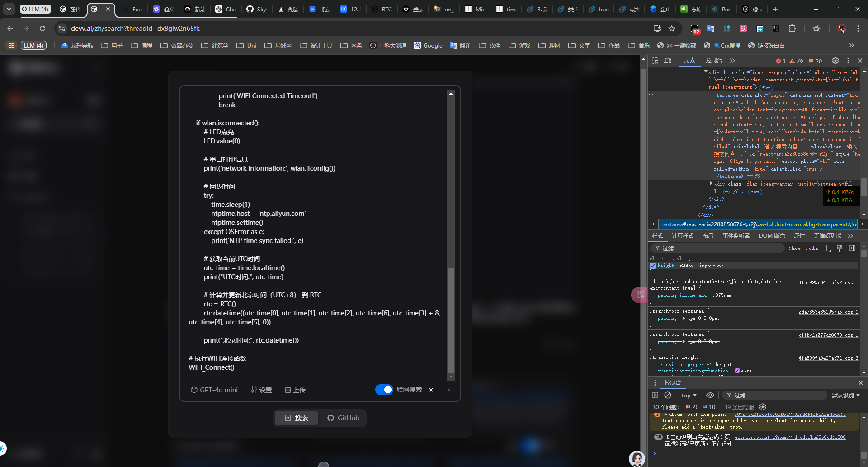
Task: Show the console sidebar panel icon
Action: click(655, 395)
